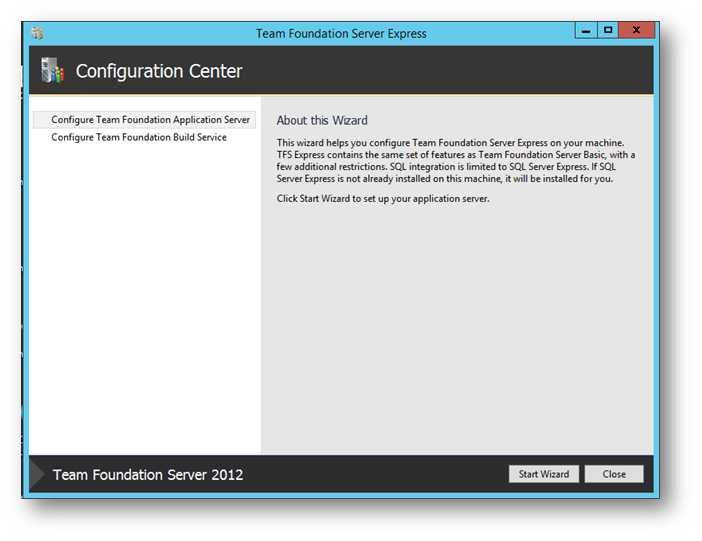Select Configure Team Foundation Build Service
Screen dimensions: 702x541
139,137
